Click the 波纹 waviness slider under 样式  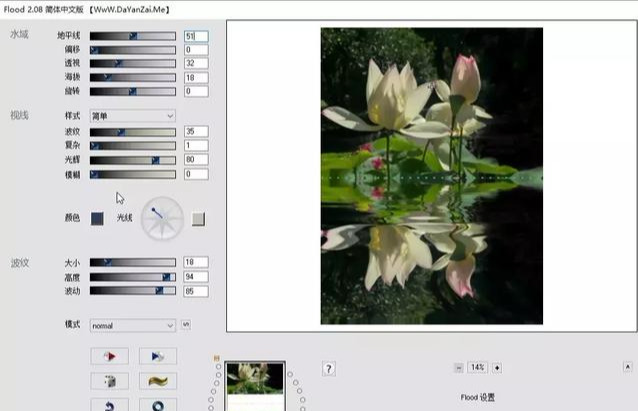(x=133, y=132)
